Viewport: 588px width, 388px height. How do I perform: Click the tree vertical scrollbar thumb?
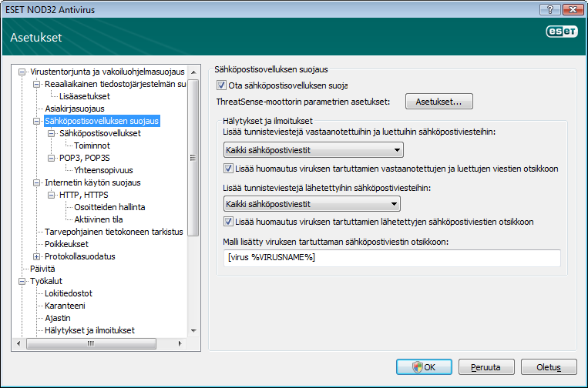click(x=193, y=158)
